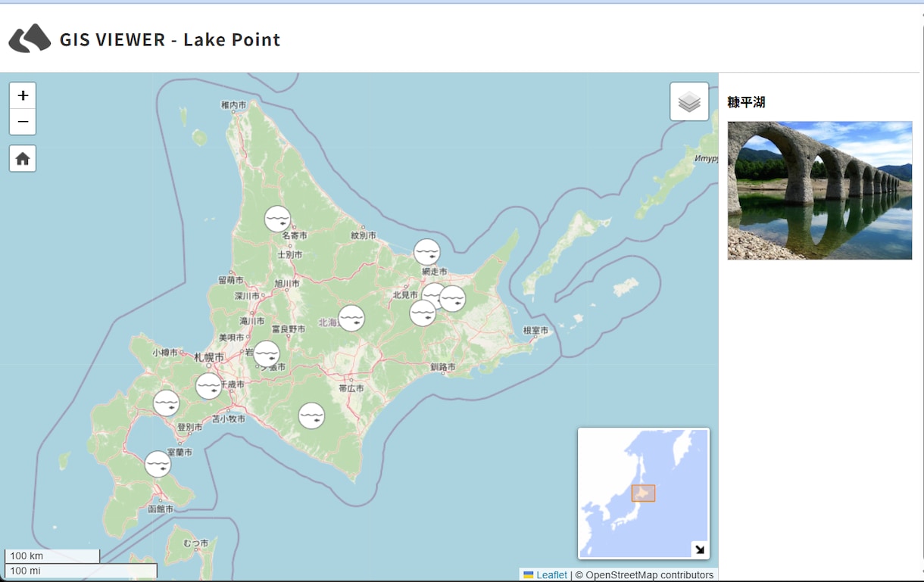Select the lake marker above 網走市
The image size is (924, 582).
(427, 252)
